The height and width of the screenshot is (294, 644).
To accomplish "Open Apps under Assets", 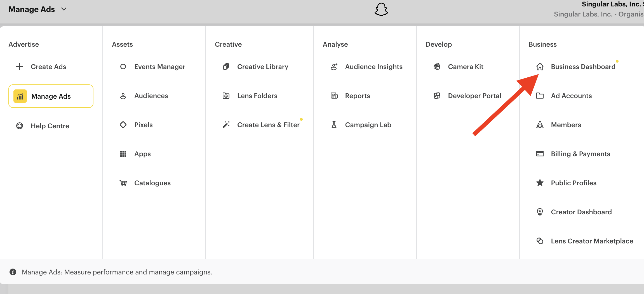I will point(142,154).
